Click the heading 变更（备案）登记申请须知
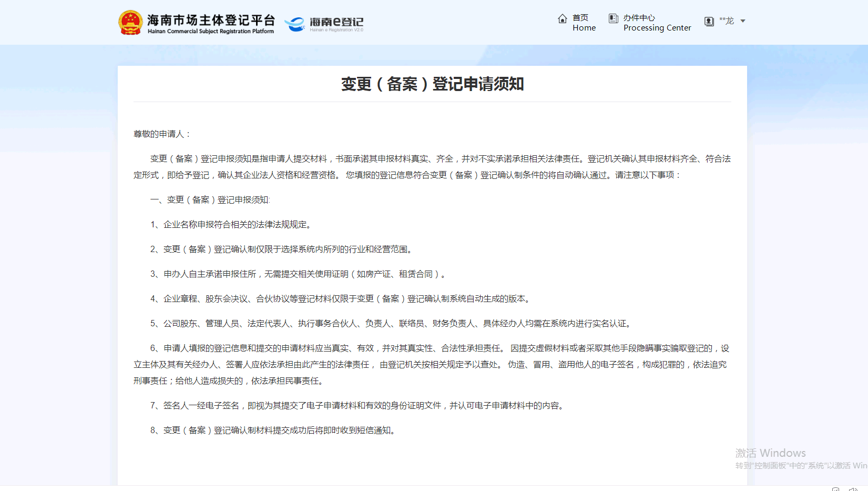Screen dimensions: 868x491 click(x=432, y=84)
